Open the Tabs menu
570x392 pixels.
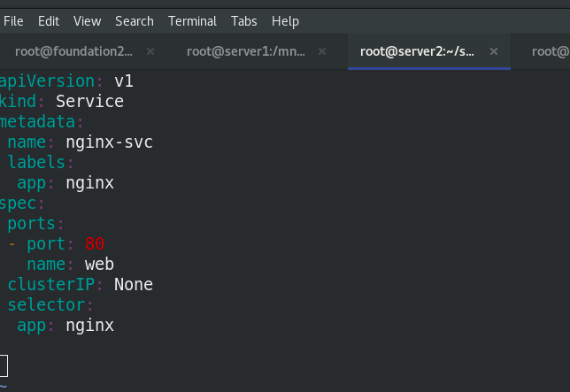coord(244,21)
